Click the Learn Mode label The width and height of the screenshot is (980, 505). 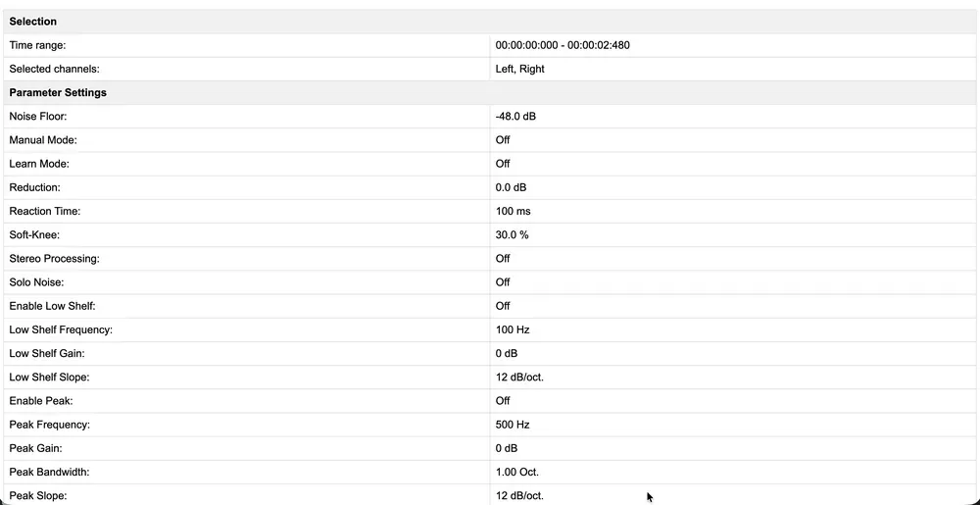click(39, 164)
